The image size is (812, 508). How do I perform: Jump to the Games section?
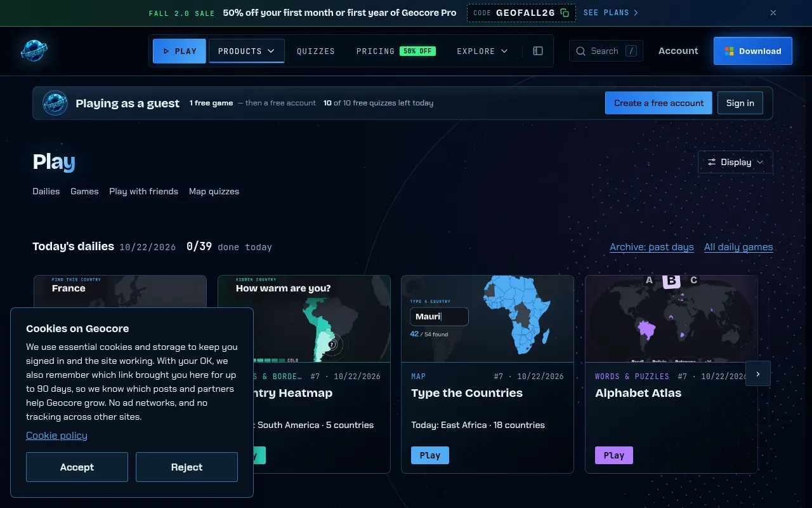click(x=84, y=191)
